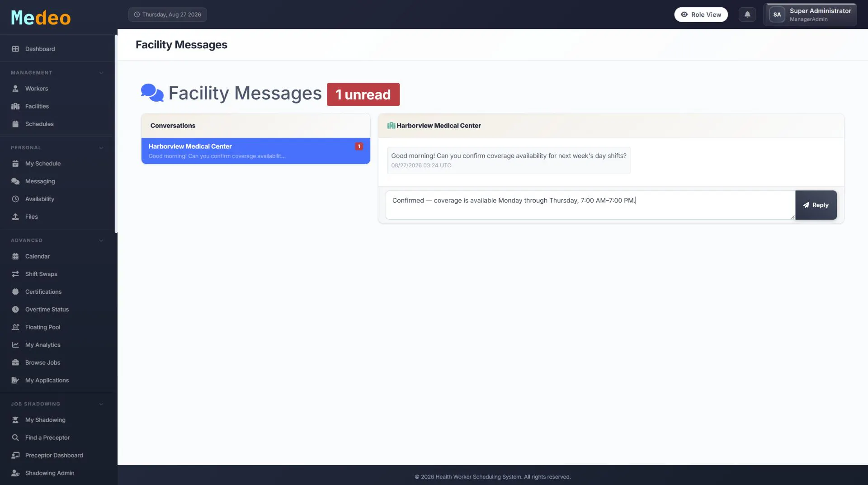
Task: Click inside the reply message text box
Action: pyautogui.click(x=590, y=205)
